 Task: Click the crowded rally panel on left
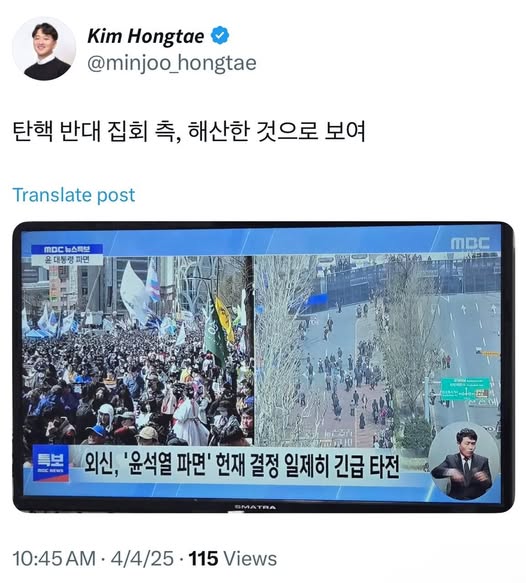[x=138, y=351]
